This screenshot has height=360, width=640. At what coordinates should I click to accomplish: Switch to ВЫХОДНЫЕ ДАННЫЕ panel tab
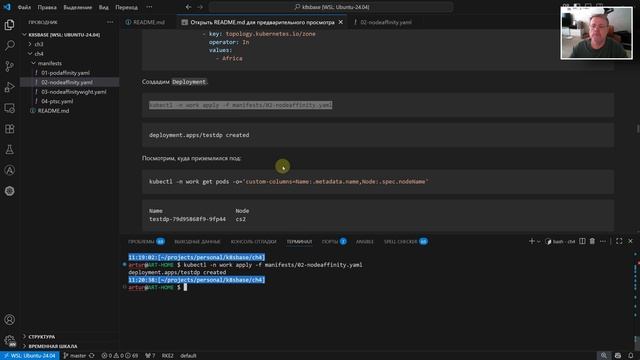(x=197, y=241)
